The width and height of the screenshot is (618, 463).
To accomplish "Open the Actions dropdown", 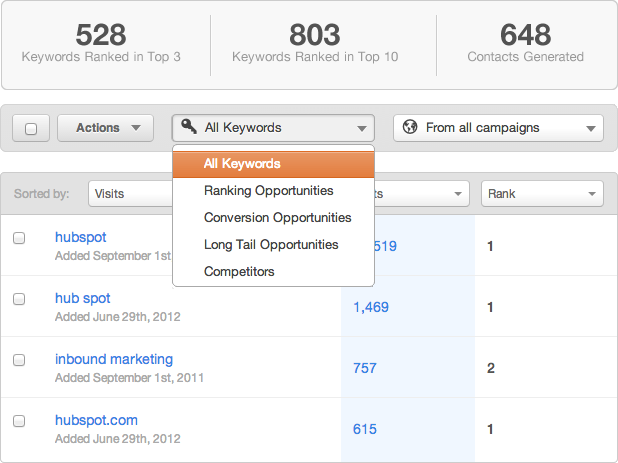I will (105, 128).
